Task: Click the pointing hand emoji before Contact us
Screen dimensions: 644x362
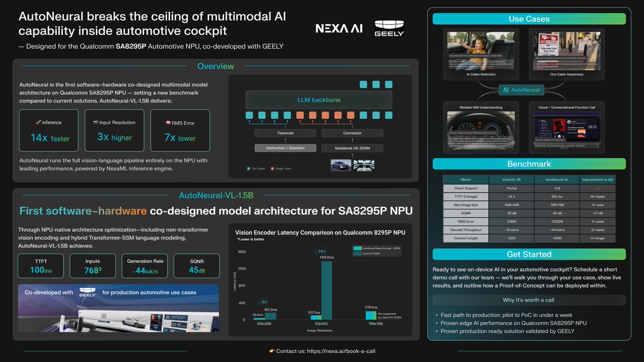Action: tap(272, 351)
